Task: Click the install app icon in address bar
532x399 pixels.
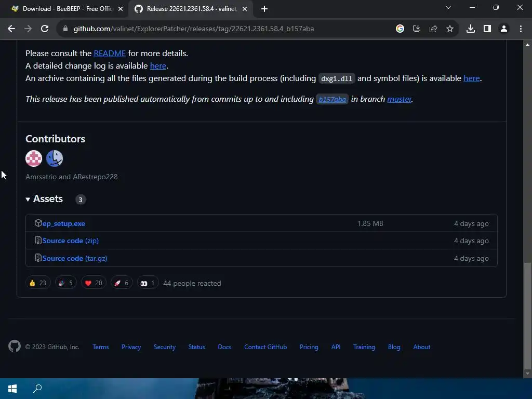Action: tap(416, 29)
